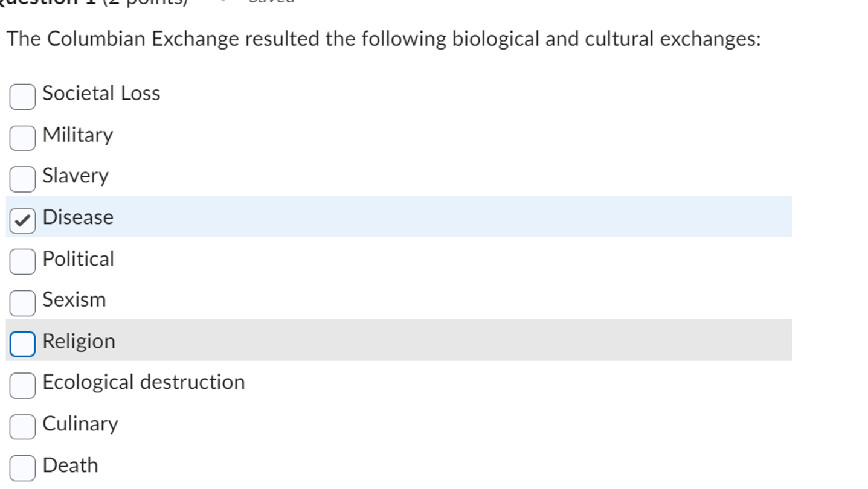This screenshot has height=489, width=868.
Task: Enable the Death answer choice
Action: click(22, 468)
